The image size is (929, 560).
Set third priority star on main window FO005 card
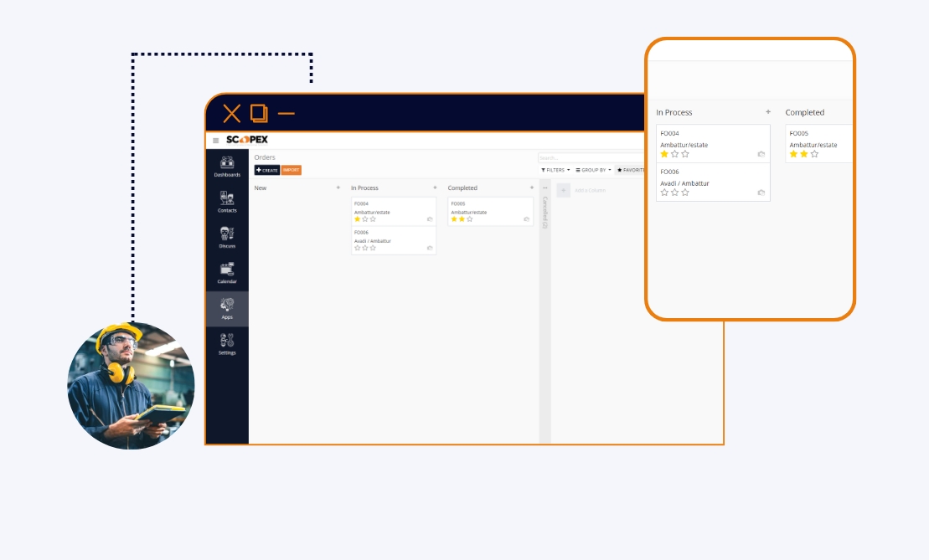pyautogui.click(x=469, y=219)
